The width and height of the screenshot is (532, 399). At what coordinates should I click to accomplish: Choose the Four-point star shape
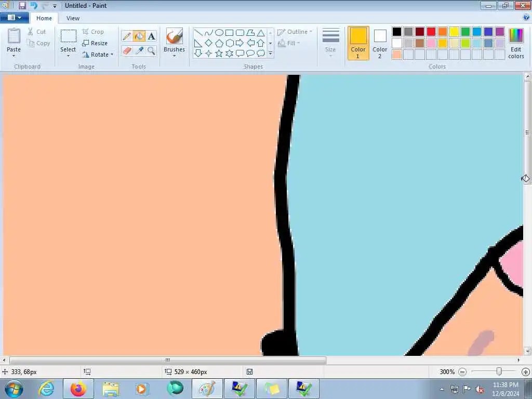[x=209, y=54]
